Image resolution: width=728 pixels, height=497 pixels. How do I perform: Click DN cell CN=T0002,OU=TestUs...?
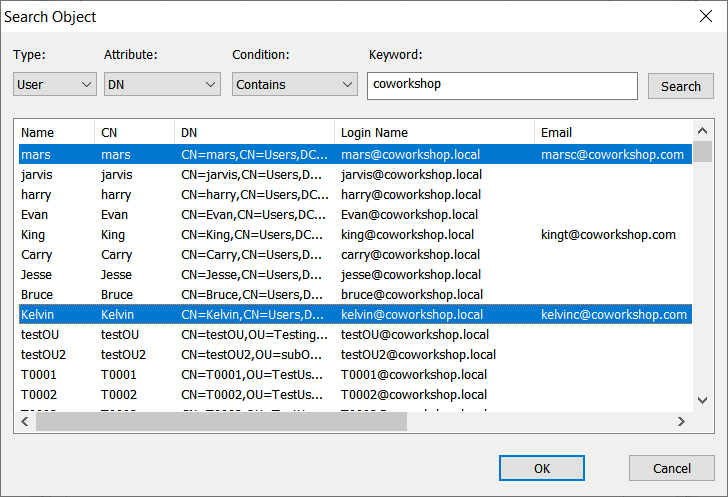click(x=252, y=394)
